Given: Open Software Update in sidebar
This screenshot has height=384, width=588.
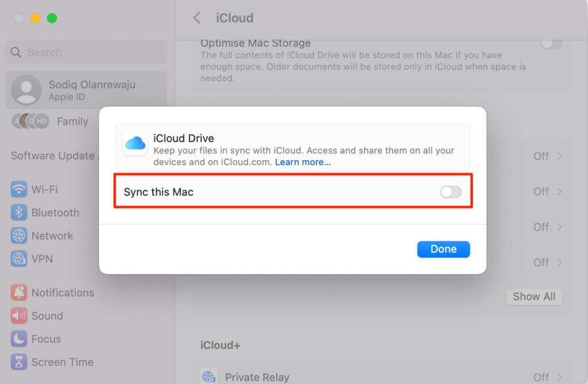Looking at the screenshot, I should pyautogui.click(x=52, y=156).
